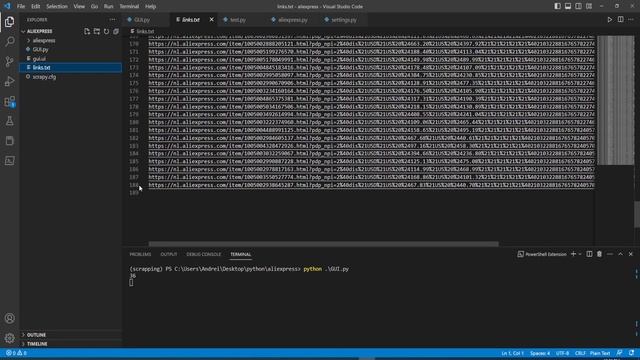Click PowerShell Extension terminal label
The image size is (640, 360).
coord(542,254)
